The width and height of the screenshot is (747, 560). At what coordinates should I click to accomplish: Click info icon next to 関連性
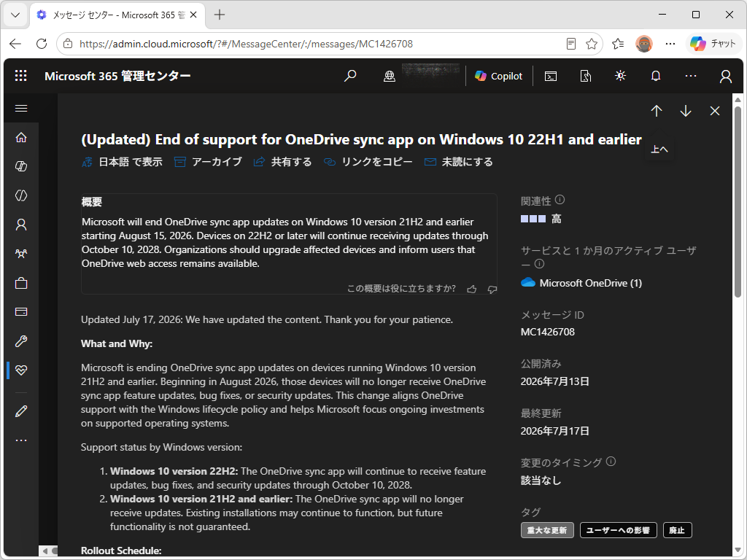click(x=560, y=200)
